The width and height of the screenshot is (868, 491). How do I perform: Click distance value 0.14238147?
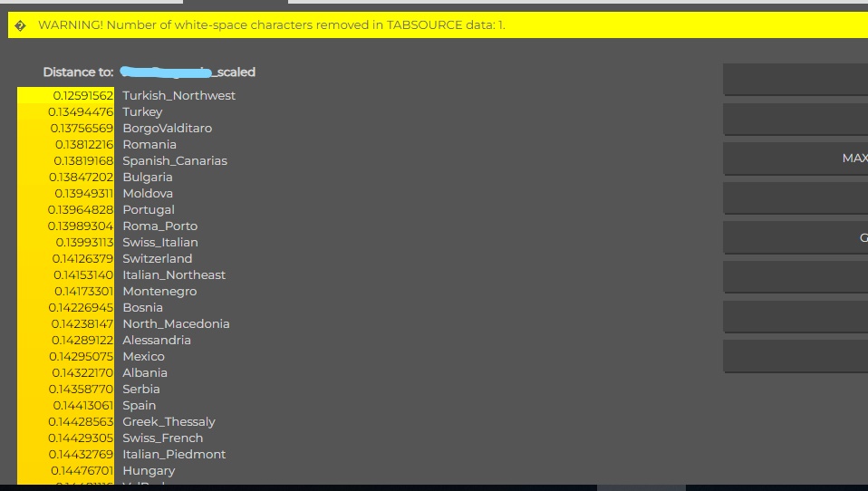[x=82, y=323]
